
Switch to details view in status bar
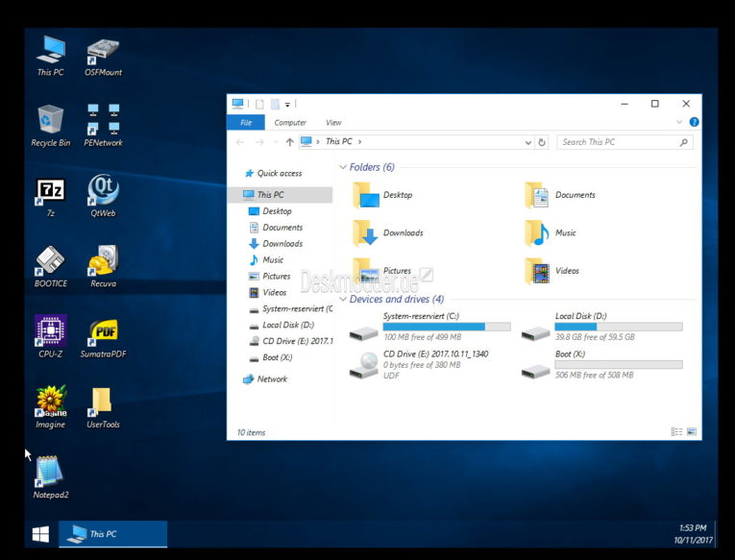(677, 432)
